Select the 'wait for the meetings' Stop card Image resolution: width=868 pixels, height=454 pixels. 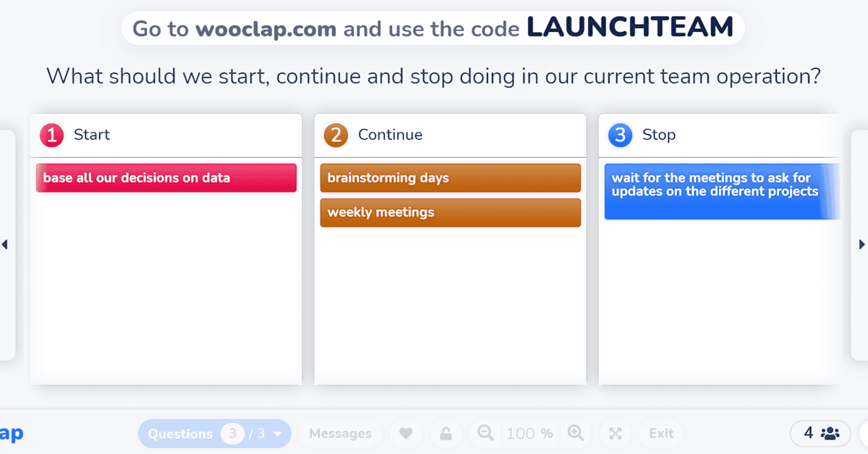[x=723, y=192]
